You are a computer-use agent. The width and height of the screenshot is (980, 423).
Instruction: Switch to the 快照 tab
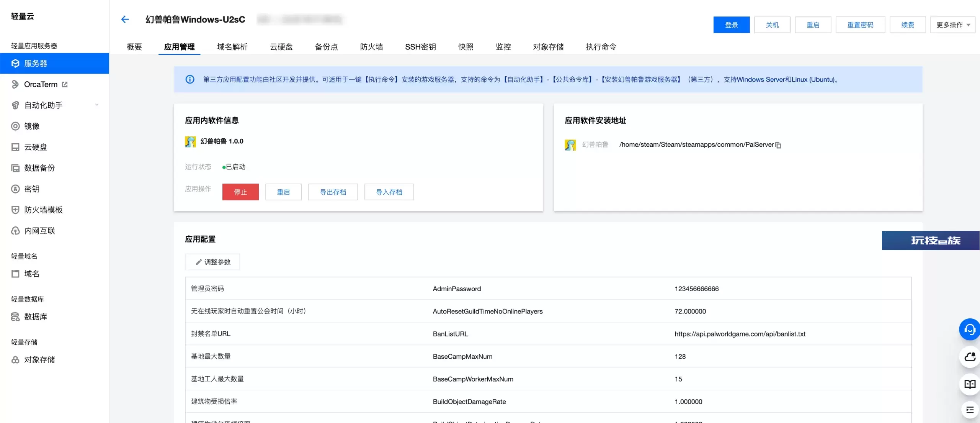pyautogui.click(x=465, y=47)
